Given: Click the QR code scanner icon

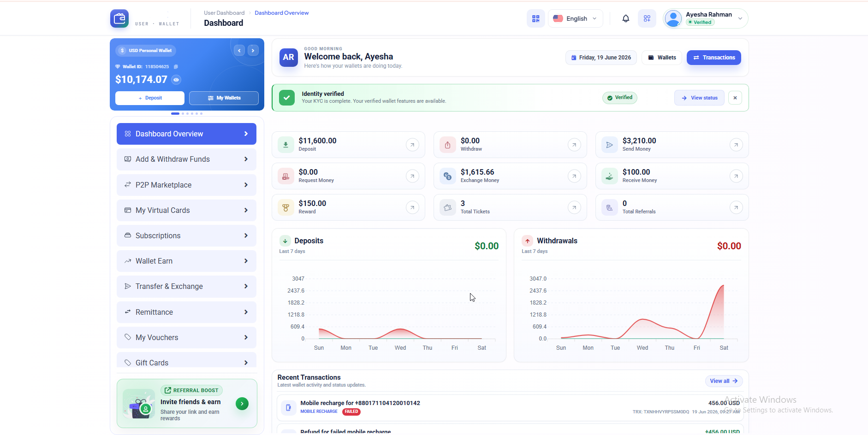Looking at the screenshot, I should tap(535, 18).
